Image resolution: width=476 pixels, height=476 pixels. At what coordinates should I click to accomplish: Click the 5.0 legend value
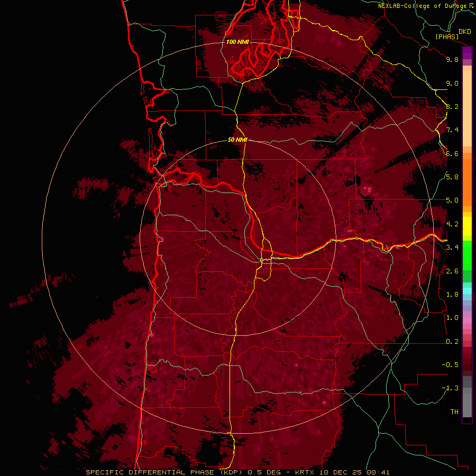click(x=452, y=200)
